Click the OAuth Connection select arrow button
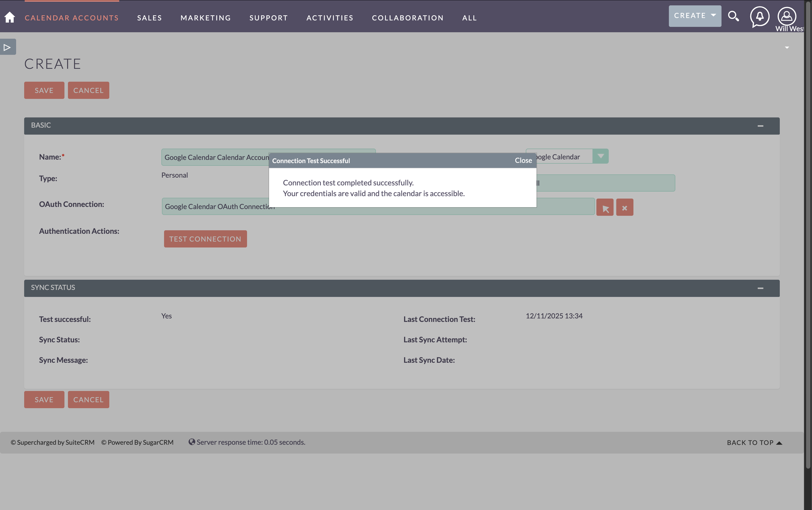812x510 pixels. tap(605, 207)
